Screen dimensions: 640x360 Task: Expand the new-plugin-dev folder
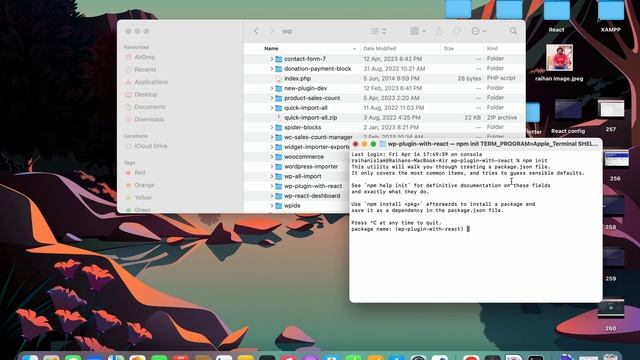coord(271,89)
